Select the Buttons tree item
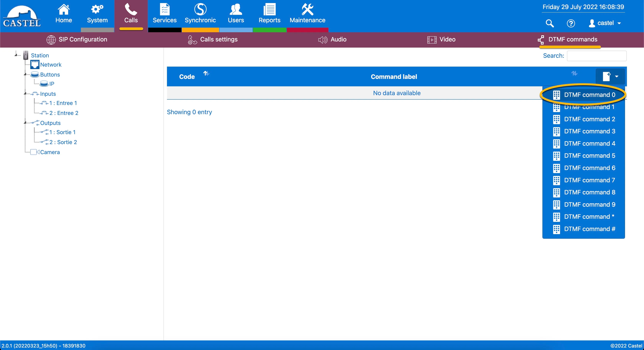 tap(50, 75)
